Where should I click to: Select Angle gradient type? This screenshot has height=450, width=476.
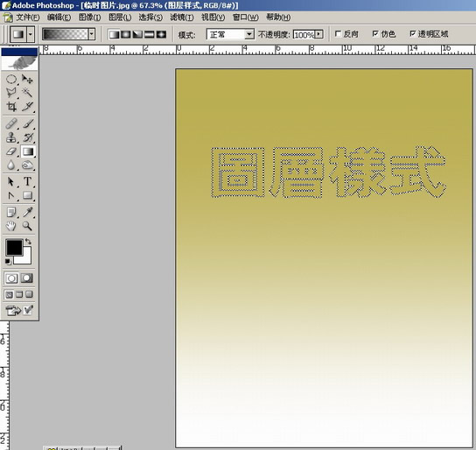click(x=137, y=34)
